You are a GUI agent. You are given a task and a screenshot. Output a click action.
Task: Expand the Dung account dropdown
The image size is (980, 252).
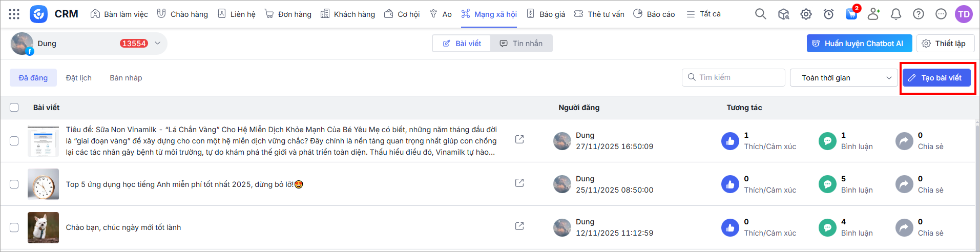(157, 44)
